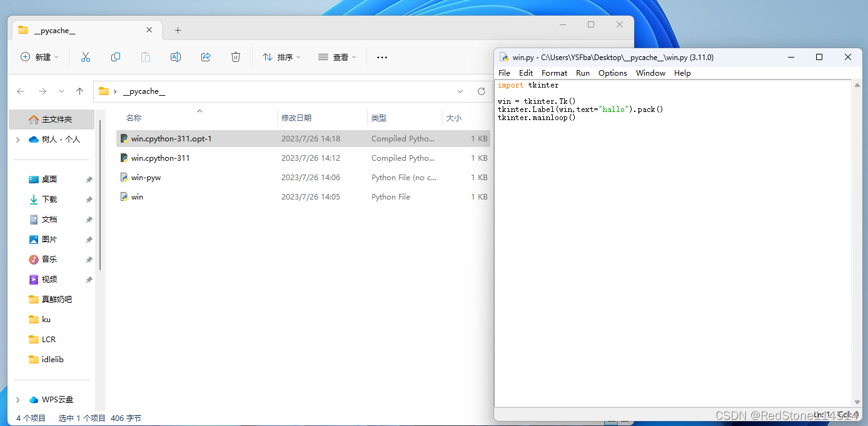868x426 pixels.
Task: Open the 查看 view dropdown
Action: click(336, 57)
